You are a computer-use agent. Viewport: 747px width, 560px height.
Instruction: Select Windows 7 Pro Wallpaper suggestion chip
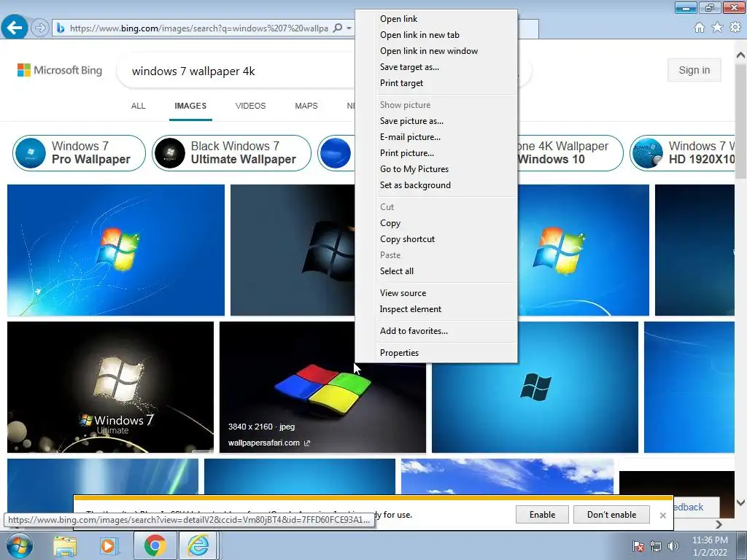tap(79, 152)
